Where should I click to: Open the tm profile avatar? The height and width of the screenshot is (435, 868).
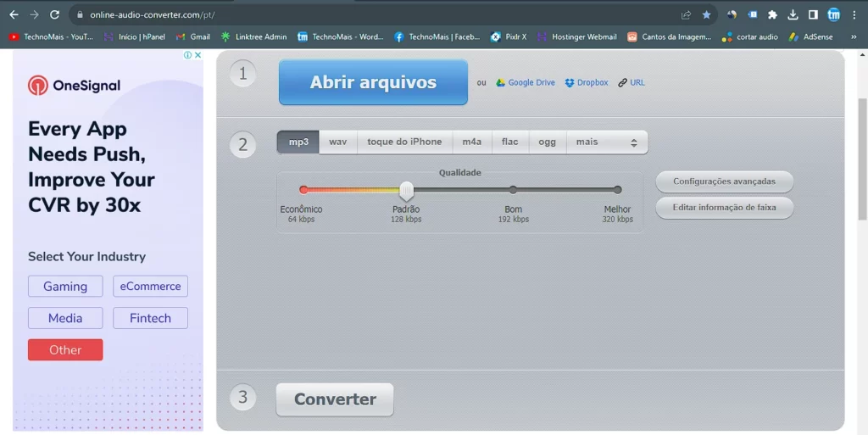click(x=834, y=15)
